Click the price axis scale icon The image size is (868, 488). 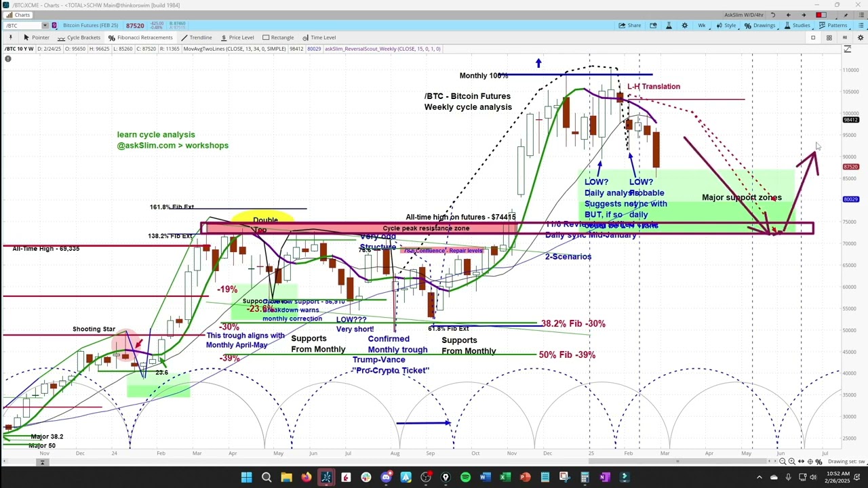(x=848, y=49)
